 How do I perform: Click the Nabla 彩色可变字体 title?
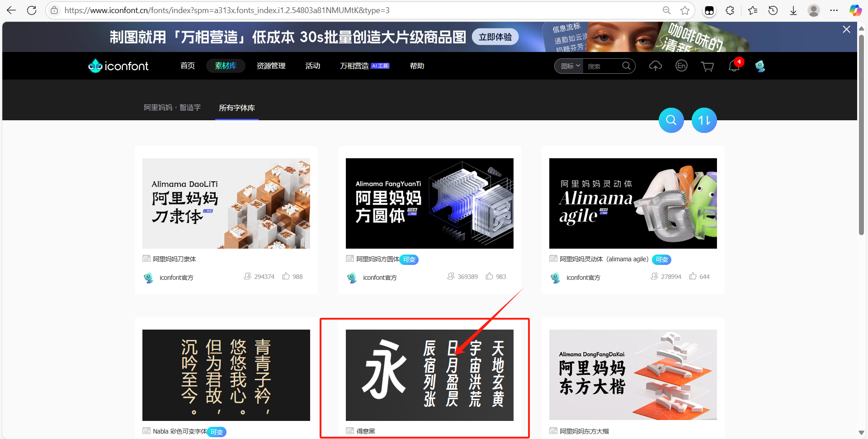(x=180, y=431)
